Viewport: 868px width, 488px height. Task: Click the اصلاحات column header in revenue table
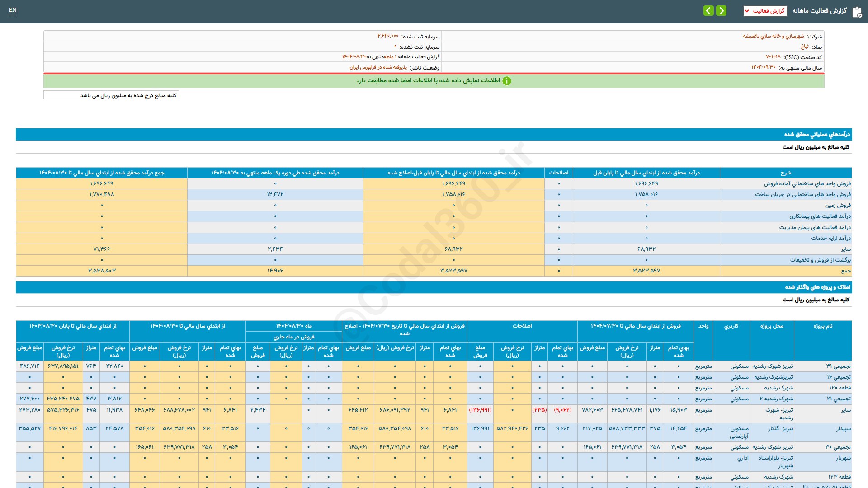click(x=559, y=173)
